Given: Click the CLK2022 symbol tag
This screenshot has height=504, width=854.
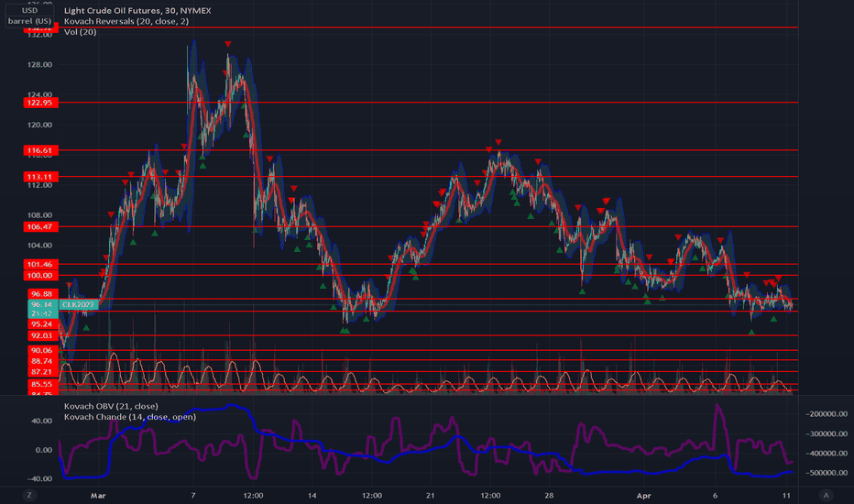Looking at the screenshot, I should coord(79,304).
